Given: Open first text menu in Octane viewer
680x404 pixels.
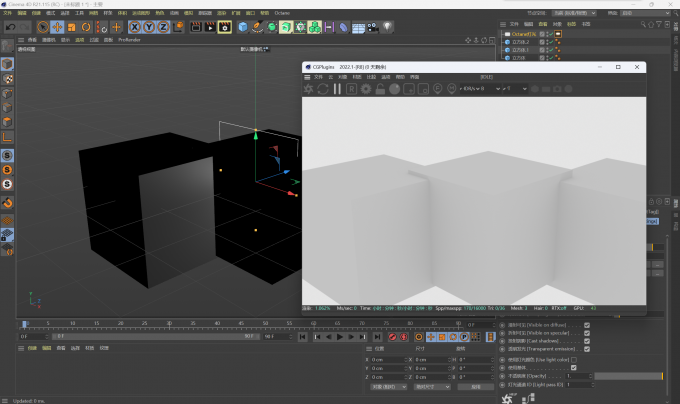Looking at the screenshot, I should click(318, 77).
